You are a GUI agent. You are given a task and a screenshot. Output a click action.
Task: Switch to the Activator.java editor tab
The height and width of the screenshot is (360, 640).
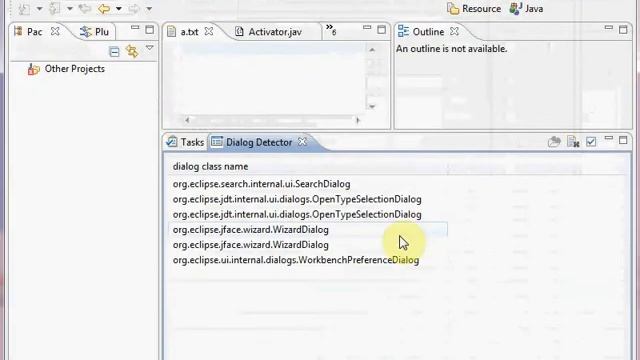coord(269,32)
